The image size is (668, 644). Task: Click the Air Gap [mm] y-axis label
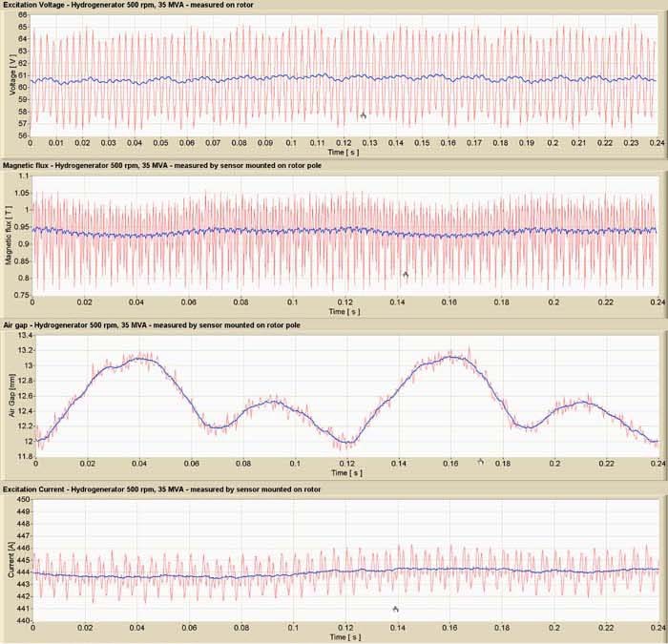(x=8, y=394)
